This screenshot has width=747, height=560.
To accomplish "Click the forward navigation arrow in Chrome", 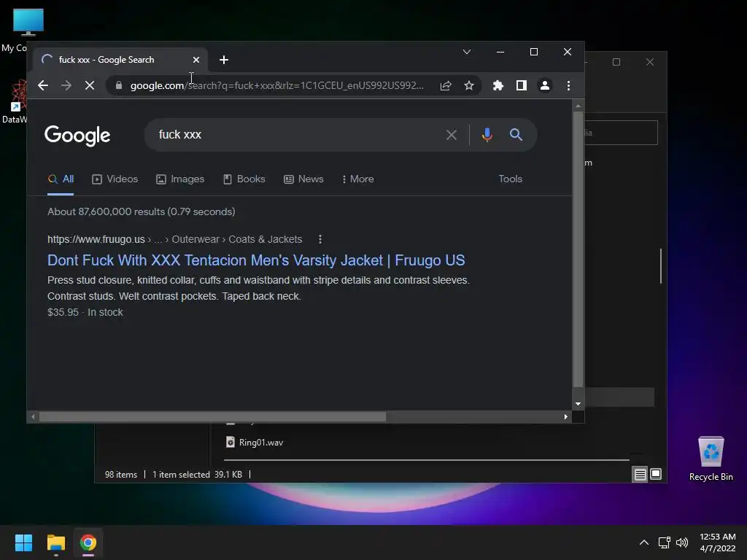I will pos(66,86).
